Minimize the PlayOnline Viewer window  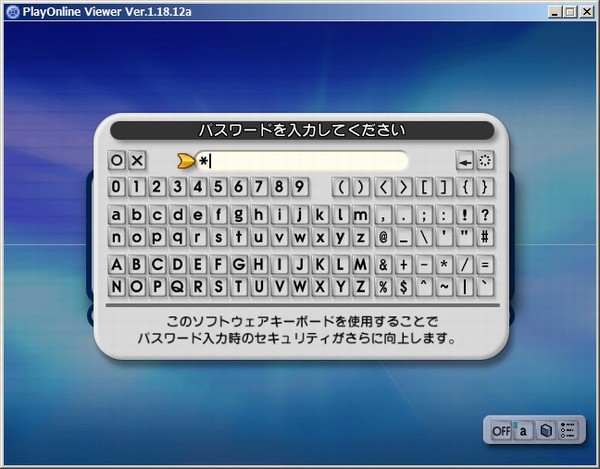point(554,12)
